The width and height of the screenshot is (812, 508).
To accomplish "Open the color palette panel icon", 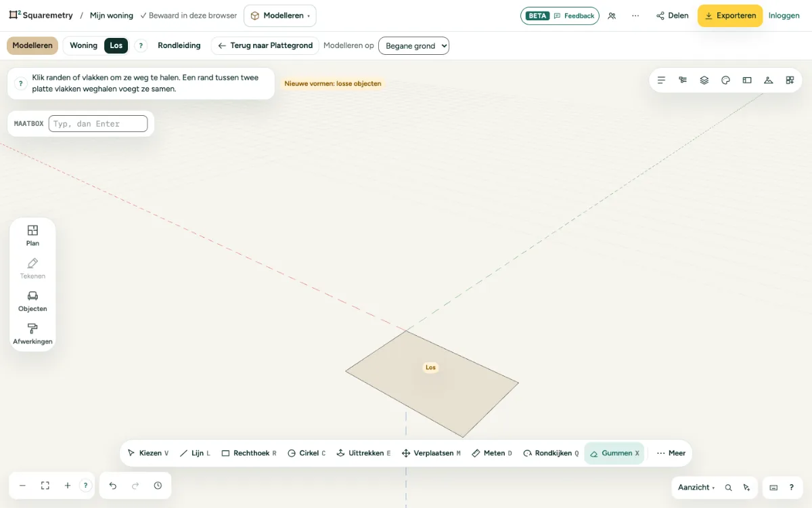I will (725, 80).
